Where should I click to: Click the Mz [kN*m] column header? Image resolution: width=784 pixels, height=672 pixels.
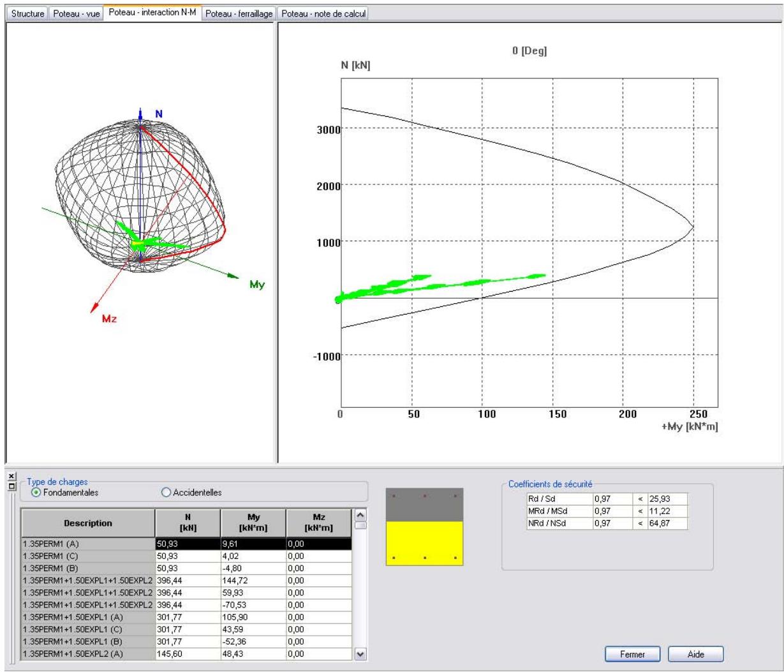pos(319,523)
